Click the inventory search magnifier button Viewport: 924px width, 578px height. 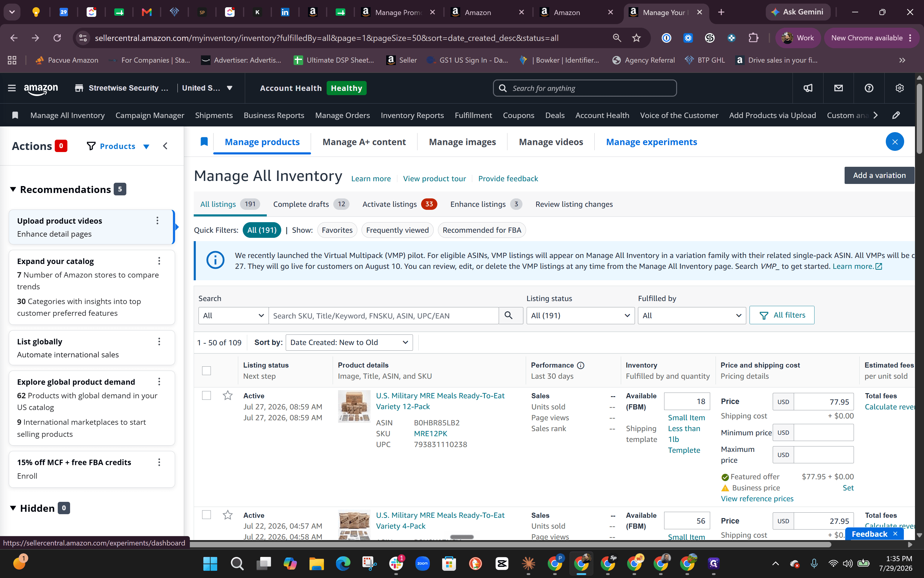coord(510,315)
